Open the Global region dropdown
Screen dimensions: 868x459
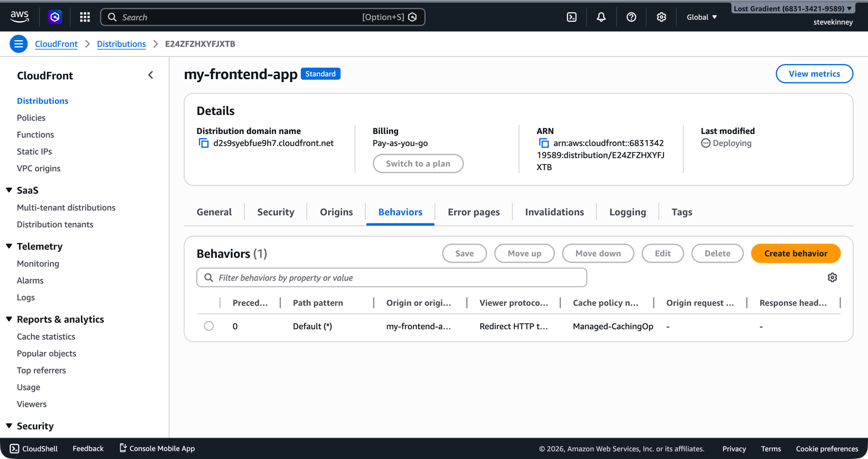702,17
